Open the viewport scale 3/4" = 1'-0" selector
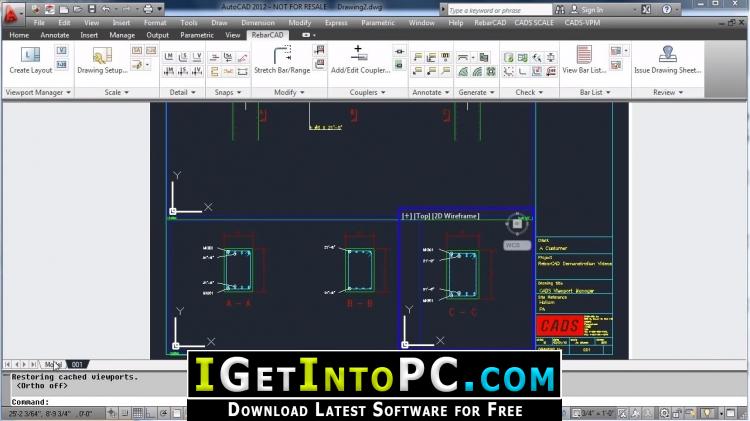750x421 pixels. 594,413
